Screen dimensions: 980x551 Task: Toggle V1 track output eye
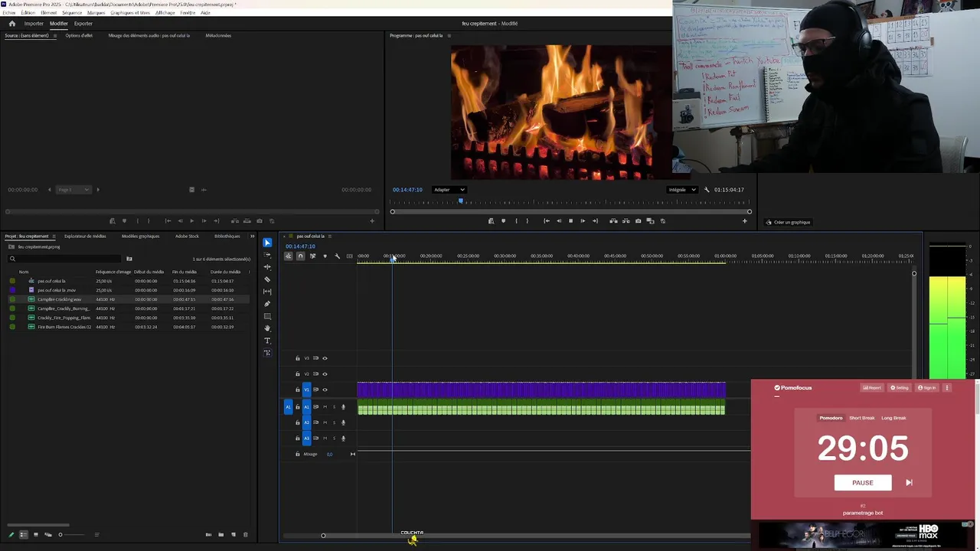tap(325, 390)
